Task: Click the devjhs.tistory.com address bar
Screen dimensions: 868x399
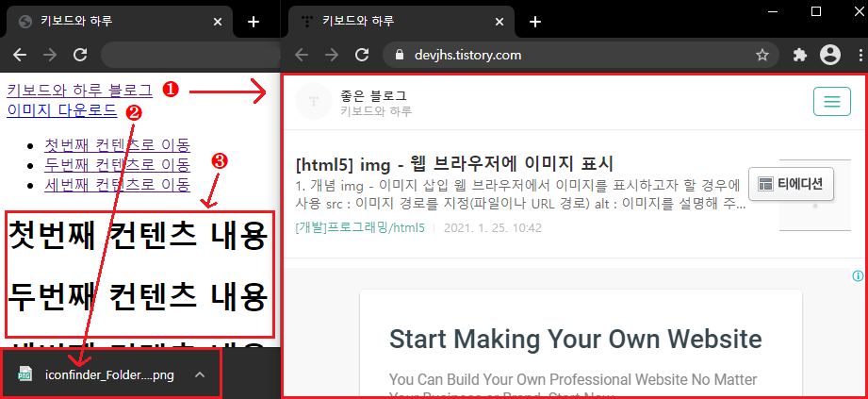Action: pyautogui.click(x=581, y=55)
